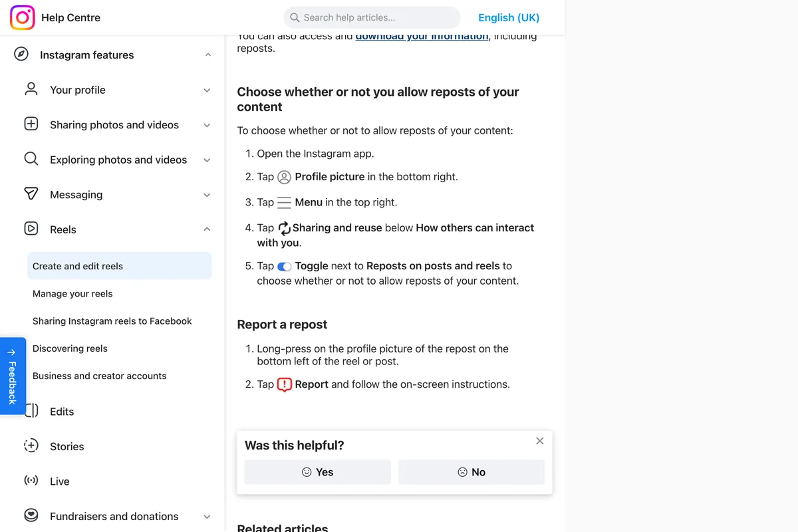Click the blue Toggle icon in step 5
This screenshot has height=532, width=798.
tap(285, 267)
